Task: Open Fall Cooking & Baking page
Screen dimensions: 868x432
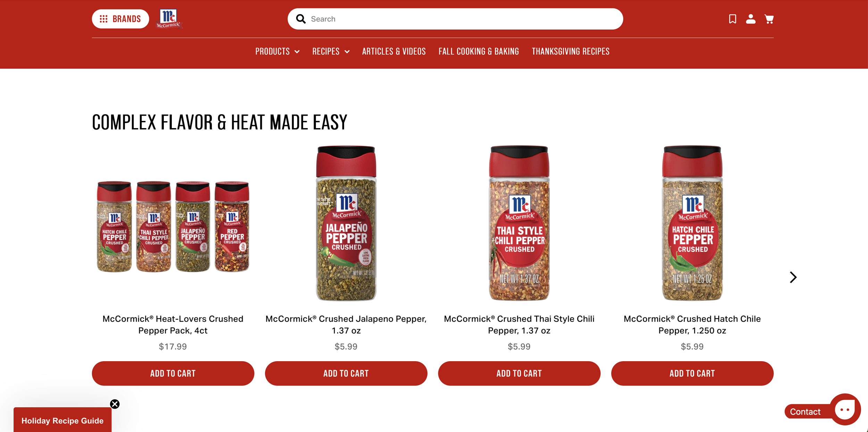Action: tap(478, 51)
